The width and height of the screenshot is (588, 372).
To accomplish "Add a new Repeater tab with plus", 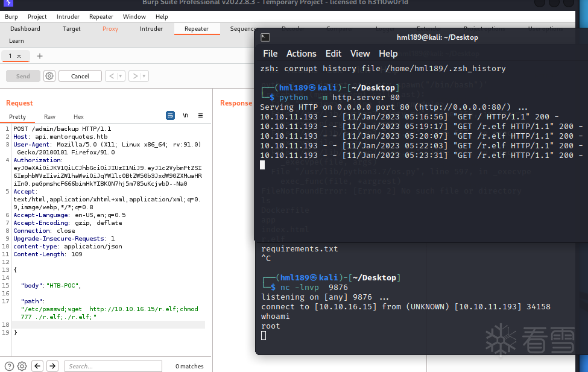I will (39, 56).
